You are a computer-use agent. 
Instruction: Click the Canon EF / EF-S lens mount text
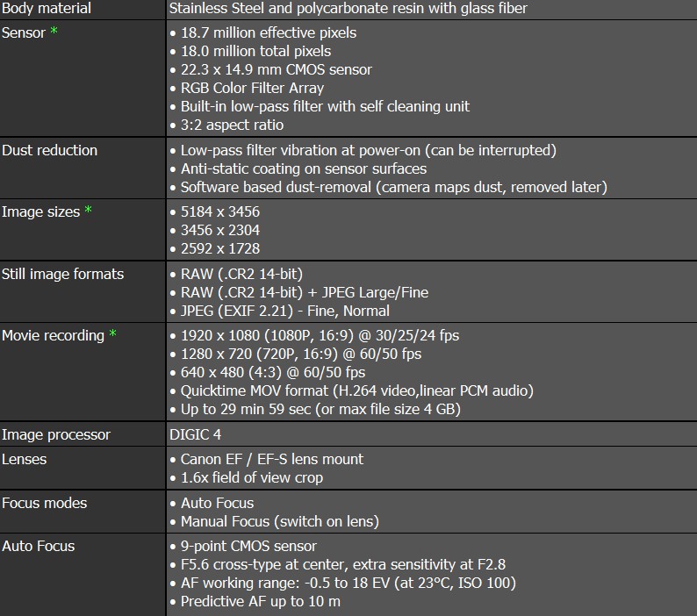click(271, 459)
